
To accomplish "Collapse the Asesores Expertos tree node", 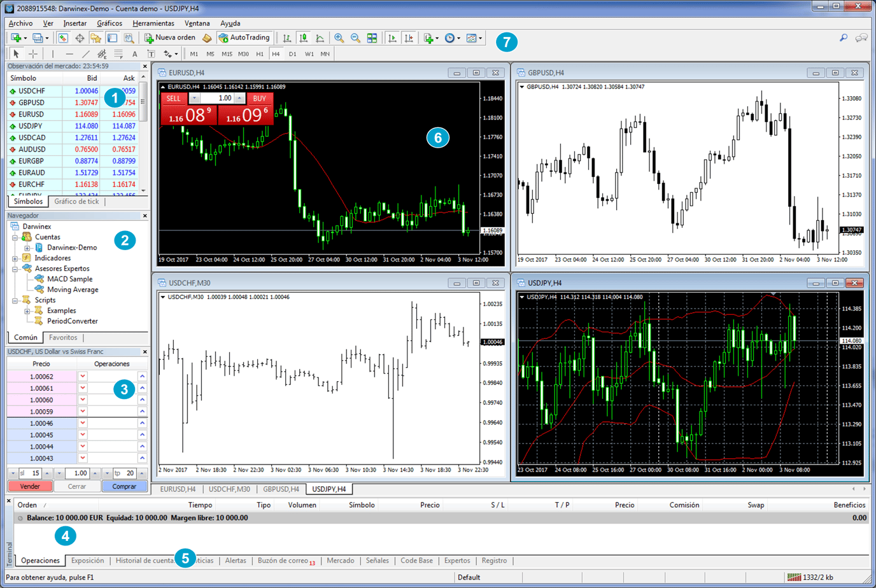I will pos(15,269).
